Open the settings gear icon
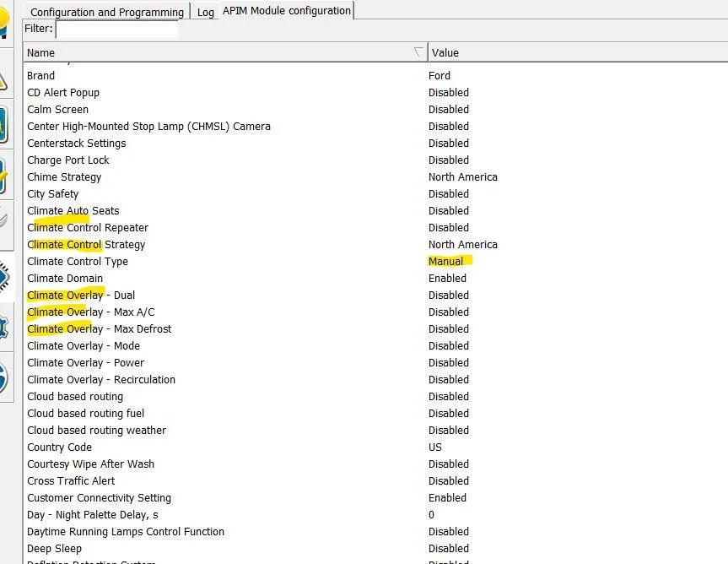728x564 pixels. (x=4, y=328)
